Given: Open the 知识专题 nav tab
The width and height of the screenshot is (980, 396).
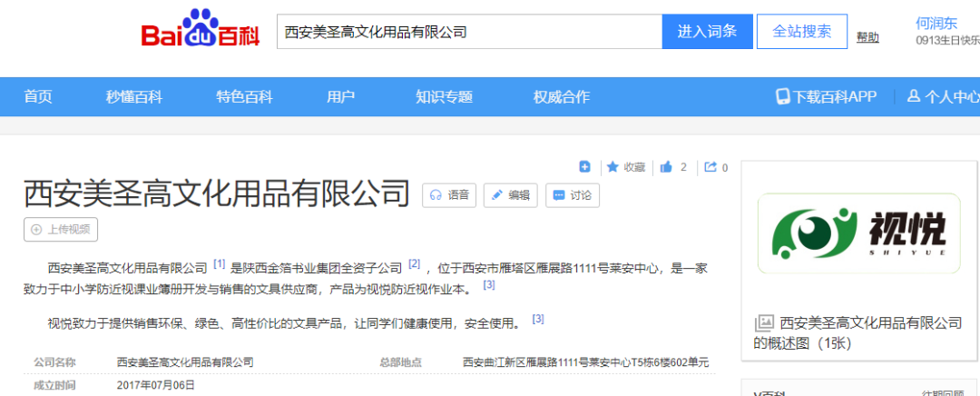Looking at the screenshot, I should 444,97.
